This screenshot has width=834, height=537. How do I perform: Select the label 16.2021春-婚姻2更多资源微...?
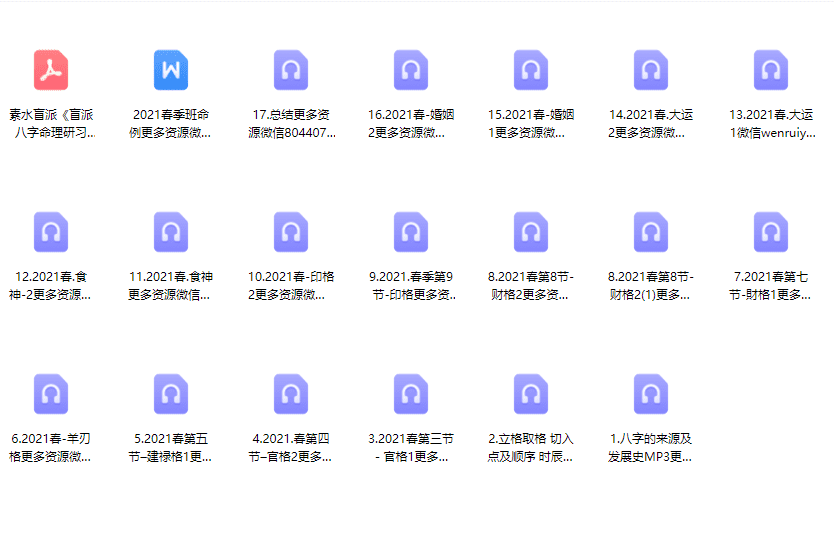(x=411, y=124)
